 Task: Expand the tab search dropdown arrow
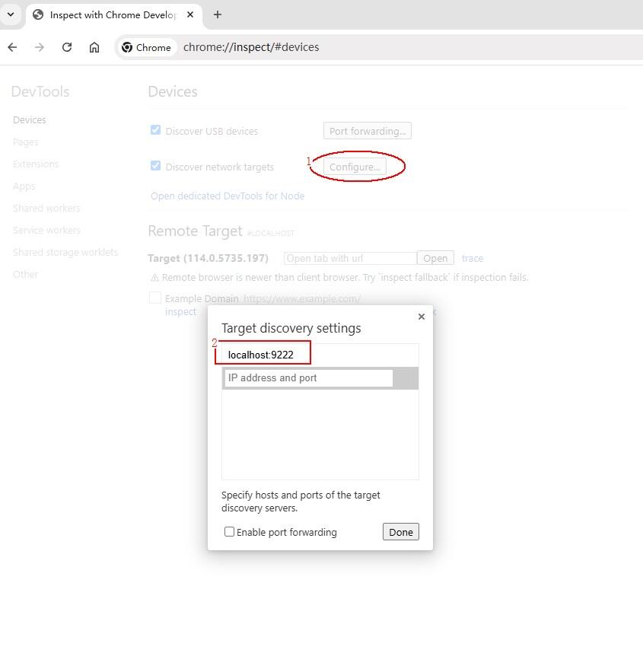tap(11, 14)
